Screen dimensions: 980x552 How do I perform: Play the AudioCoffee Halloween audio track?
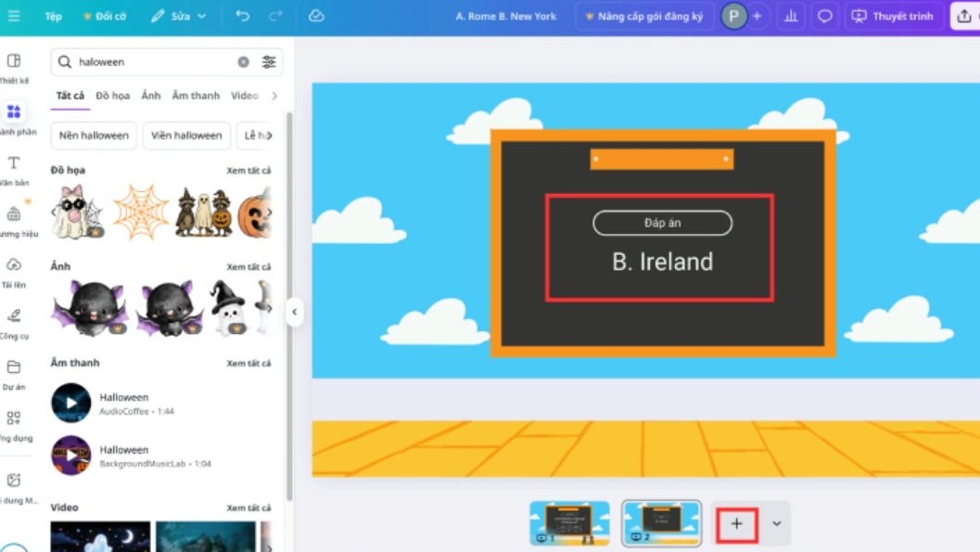point(70,404)
